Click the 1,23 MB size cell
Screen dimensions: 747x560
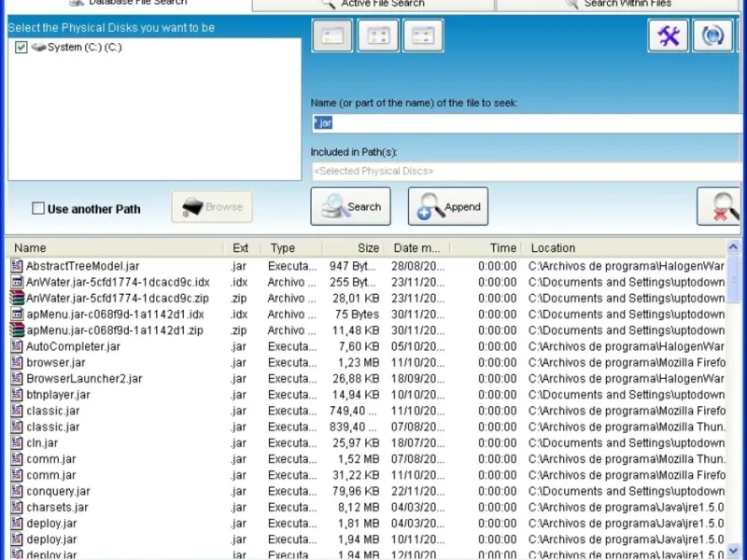point(359,362)
